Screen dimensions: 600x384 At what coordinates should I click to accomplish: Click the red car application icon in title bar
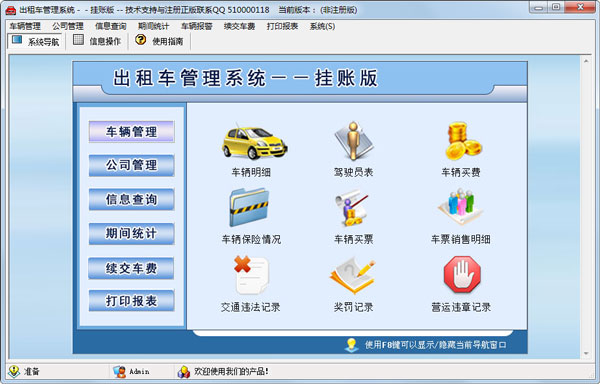click(x=11, y=10)
